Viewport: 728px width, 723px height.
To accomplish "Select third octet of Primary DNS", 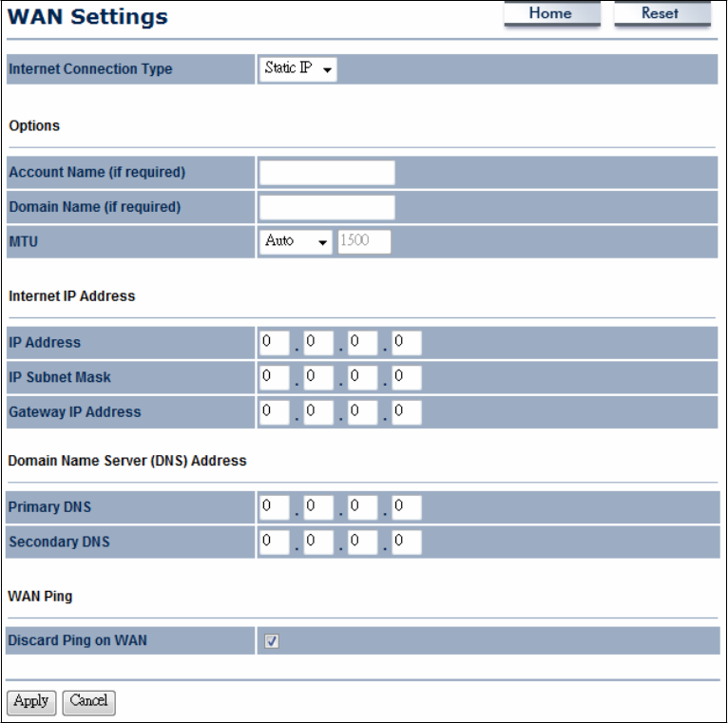I will (363, 507).
